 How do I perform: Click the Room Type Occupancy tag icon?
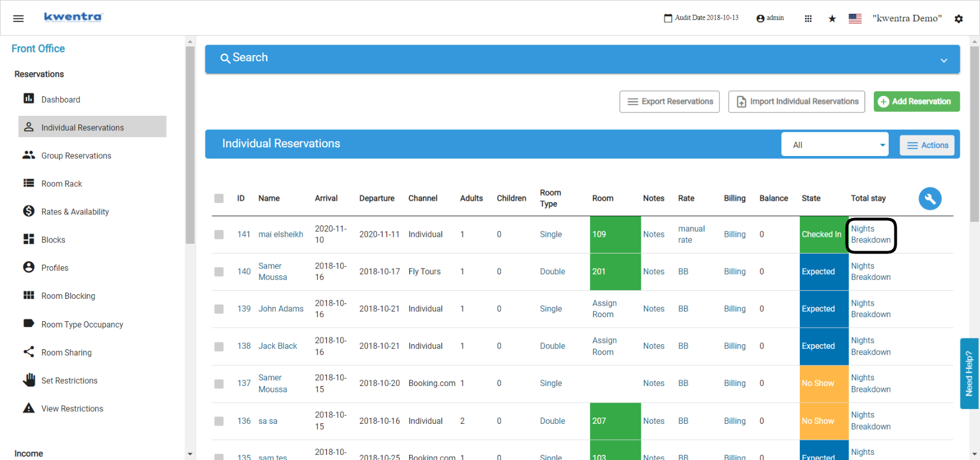click(x=29, y=323)
